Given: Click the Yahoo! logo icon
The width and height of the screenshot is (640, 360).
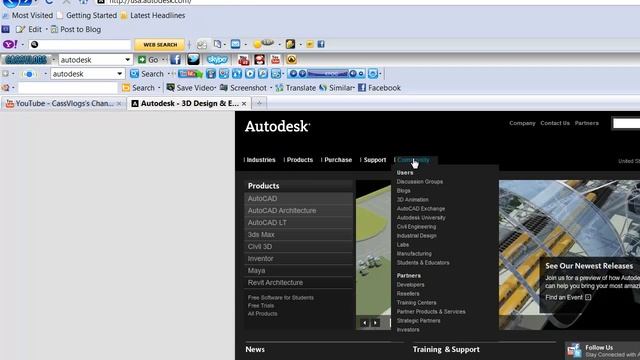Looking at the screenshot, I should (x=10, y=44).
